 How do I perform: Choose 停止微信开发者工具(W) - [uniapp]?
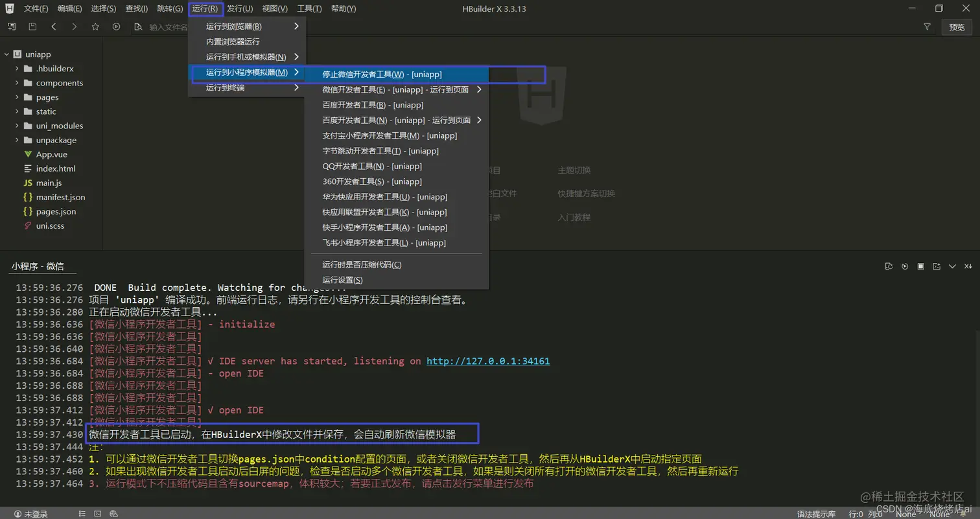(397, 75)
